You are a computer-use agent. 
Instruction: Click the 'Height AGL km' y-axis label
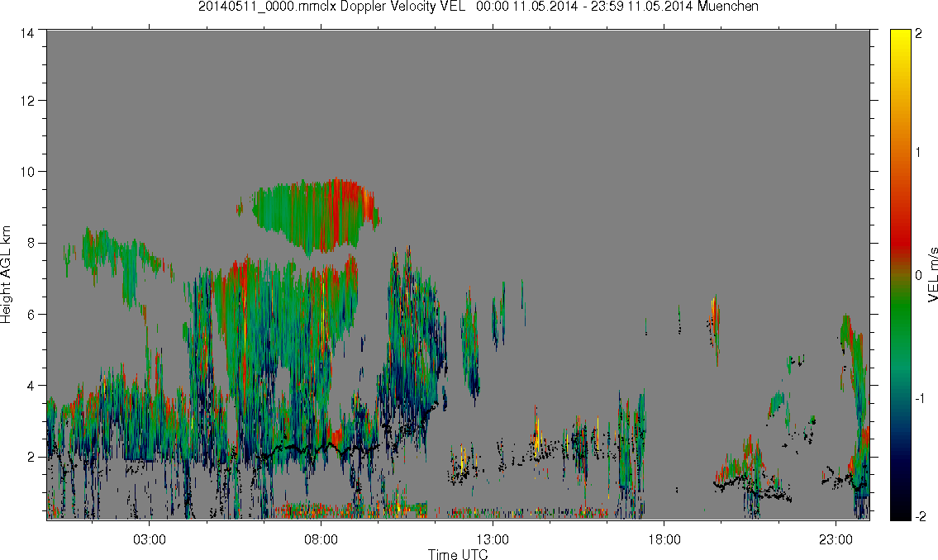point(6,274)
